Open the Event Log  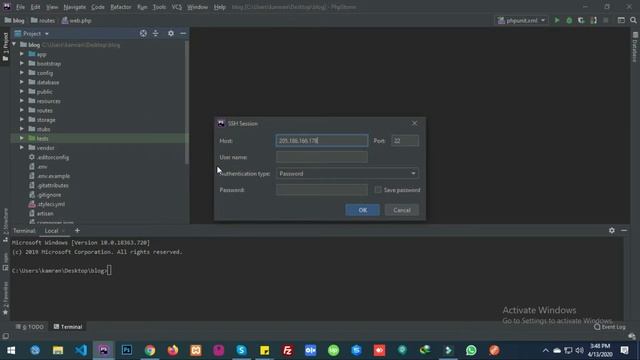point(610,327)
